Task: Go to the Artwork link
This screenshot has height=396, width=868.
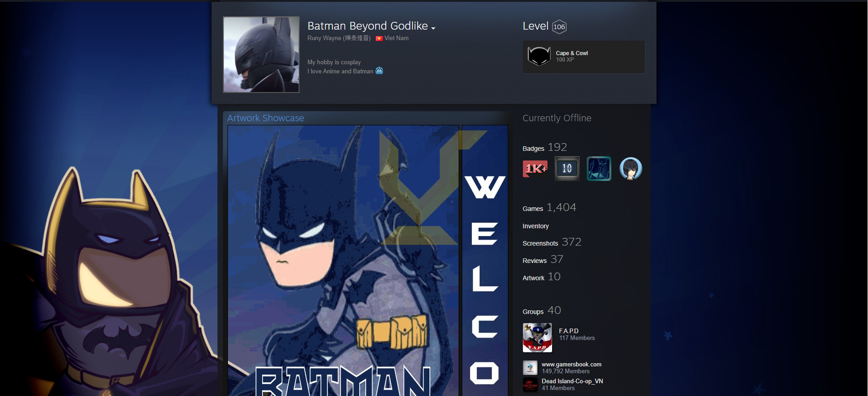Action: coord(533,278)
